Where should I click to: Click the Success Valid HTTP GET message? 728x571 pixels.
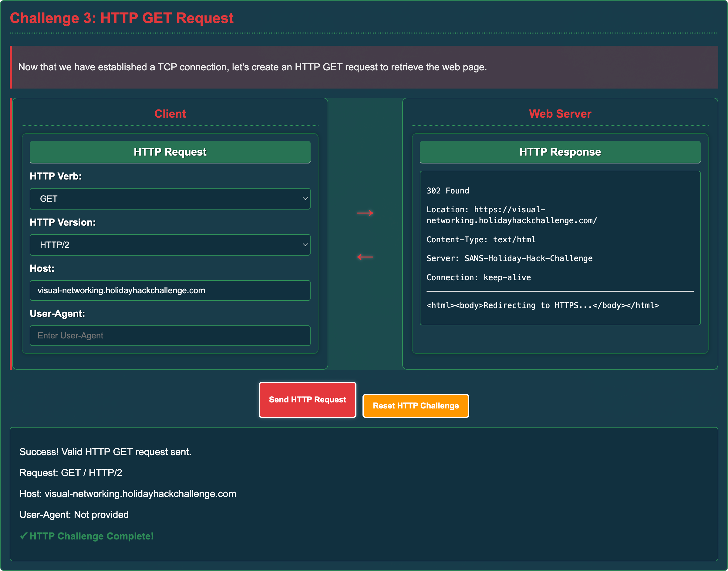(x=105, y=452)
